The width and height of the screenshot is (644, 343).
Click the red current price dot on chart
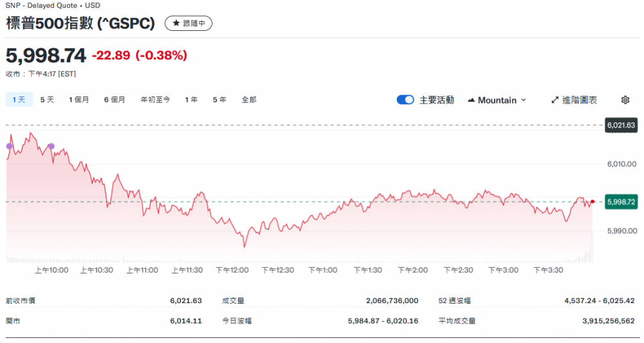592,202
